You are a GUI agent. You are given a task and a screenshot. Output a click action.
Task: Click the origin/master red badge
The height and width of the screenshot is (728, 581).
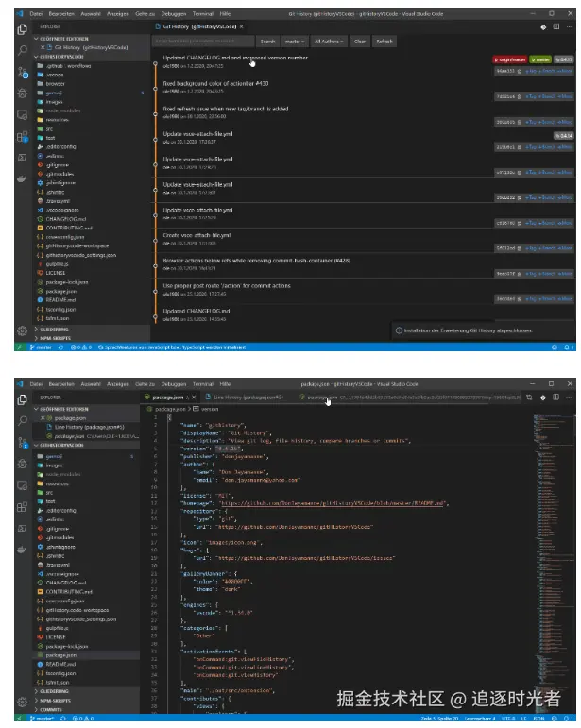(x=510, y=59)
